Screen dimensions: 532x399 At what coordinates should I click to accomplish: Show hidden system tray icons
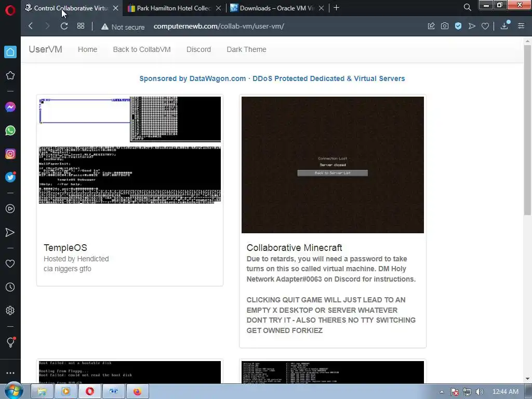pos(442,392)
